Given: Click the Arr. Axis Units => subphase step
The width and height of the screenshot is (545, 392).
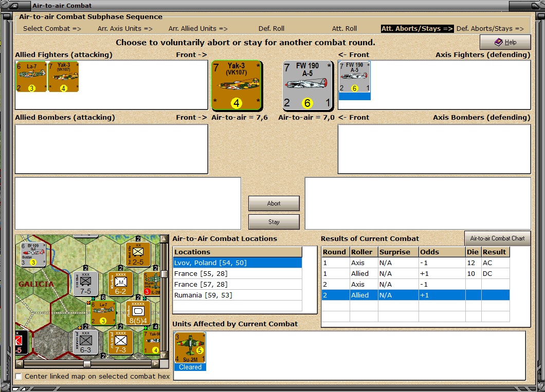Looking at the screenshot, I should pyautogui.click(x=125, y=28).
